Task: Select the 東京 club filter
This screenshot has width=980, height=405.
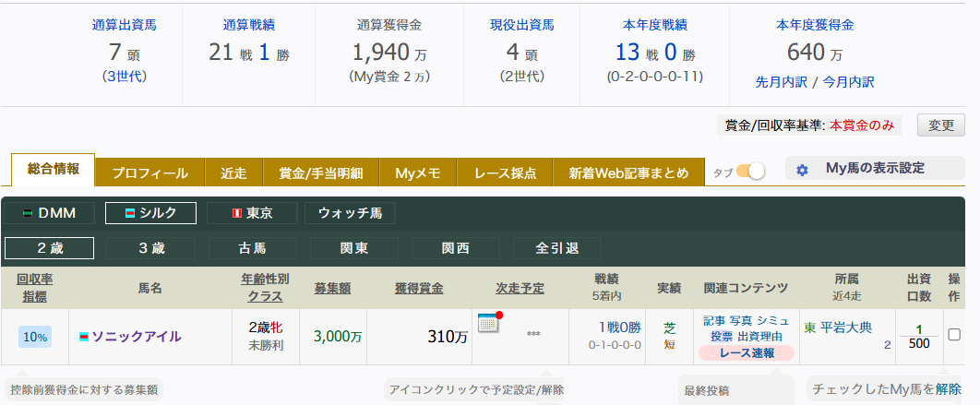Action: point(252,213)
